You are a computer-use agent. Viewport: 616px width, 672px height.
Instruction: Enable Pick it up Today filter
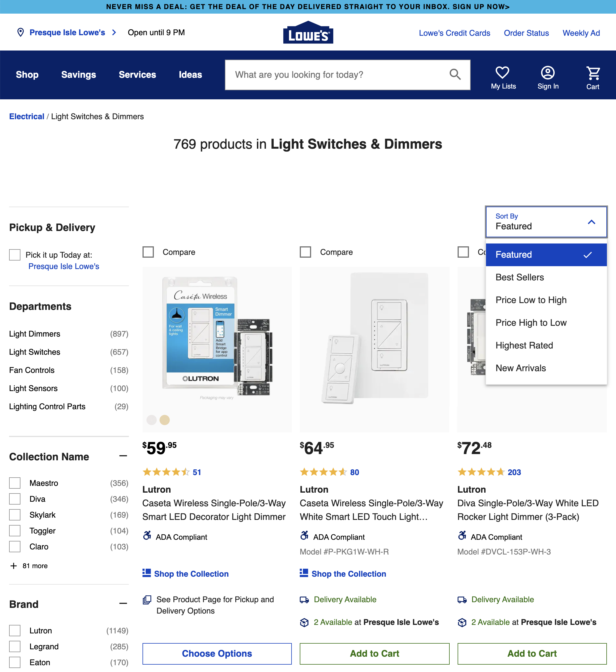click(15, 255)
